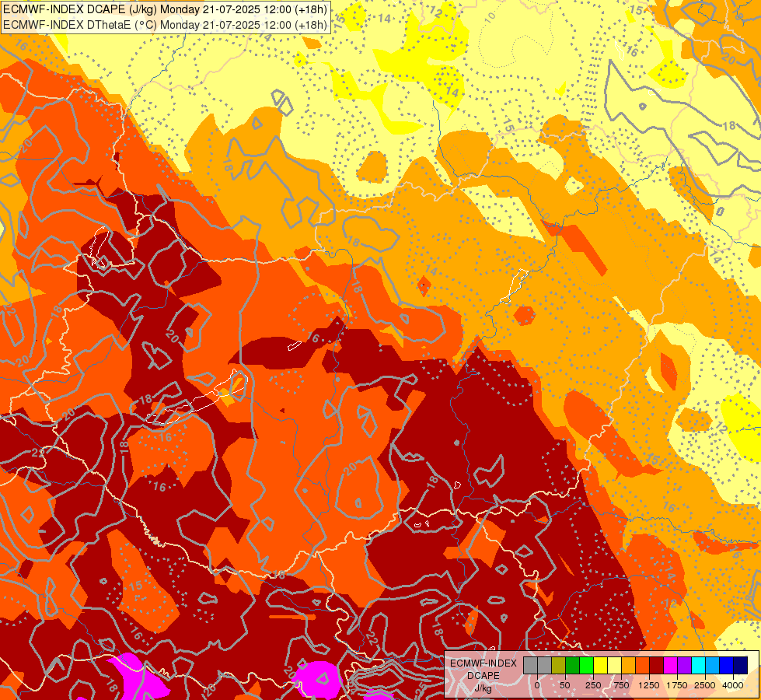The width and height of the screenshot is (761, 700).
Task: Select the red-orange legend swatch
Action: pos(643,666)
